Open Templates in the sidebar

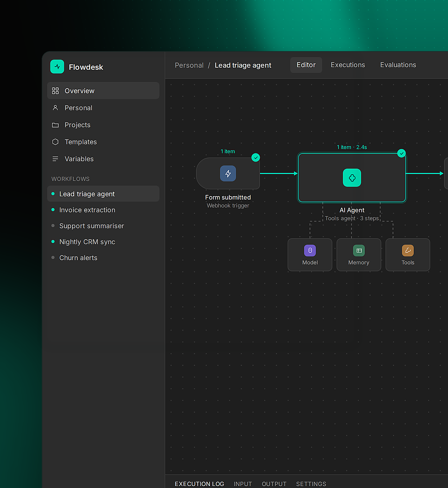coord(103,142)
